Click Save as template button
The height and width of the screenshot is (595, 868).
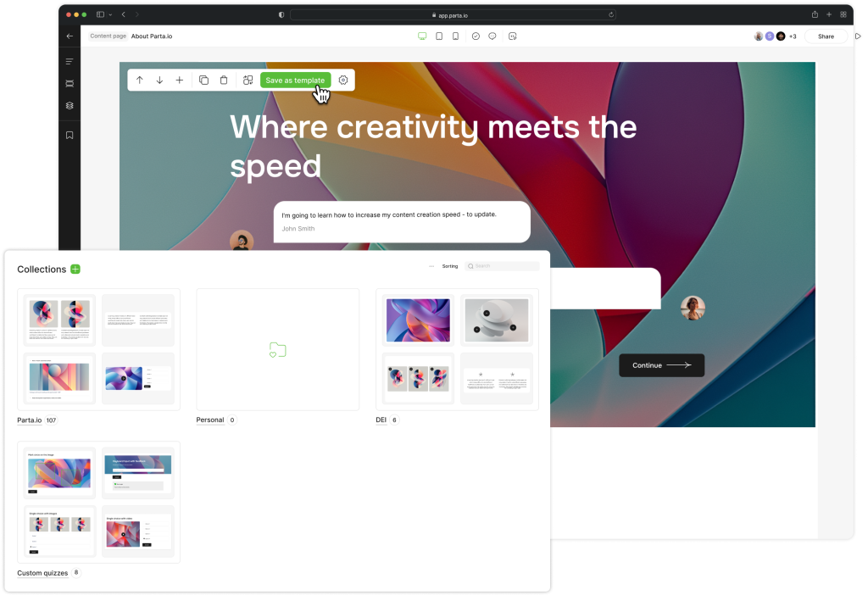(296, 81)
